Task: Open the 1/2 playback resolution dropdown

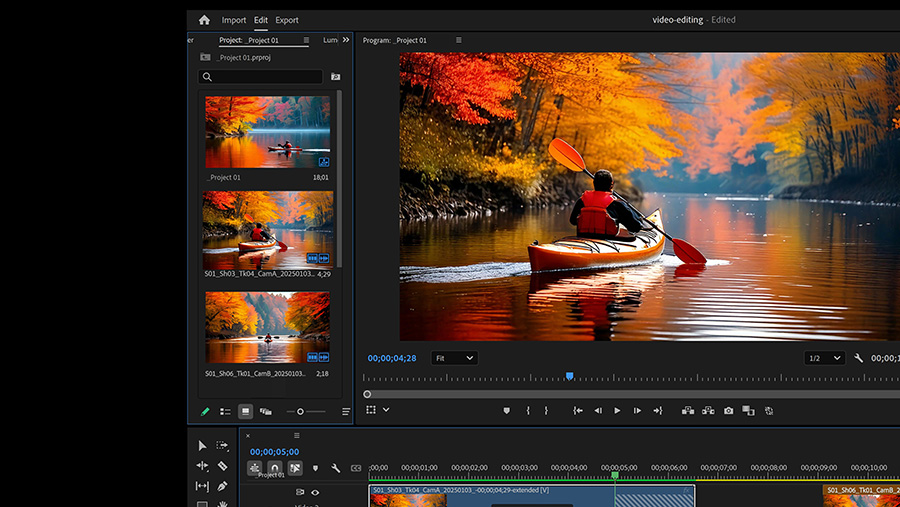Action: pos(824,358)
